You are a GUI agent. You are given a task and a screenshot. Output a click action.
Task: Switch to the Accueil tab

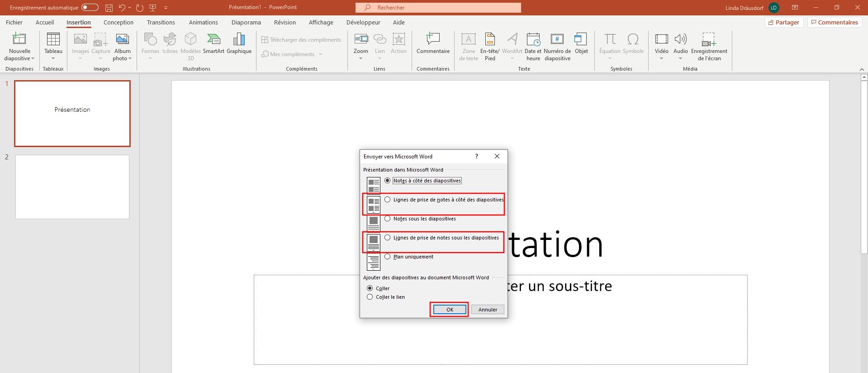coord(45,22)
